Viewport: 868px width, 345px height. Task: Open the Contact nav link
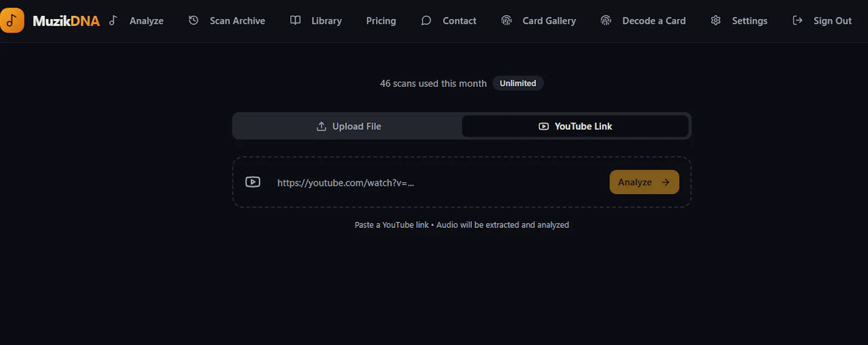459,21
